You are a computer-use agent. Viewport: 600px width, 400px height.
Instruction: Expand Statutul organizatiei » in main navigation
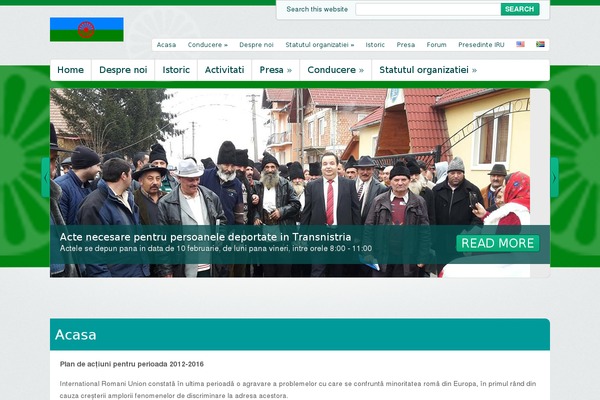pyautogui.click(x=428, y=70)
